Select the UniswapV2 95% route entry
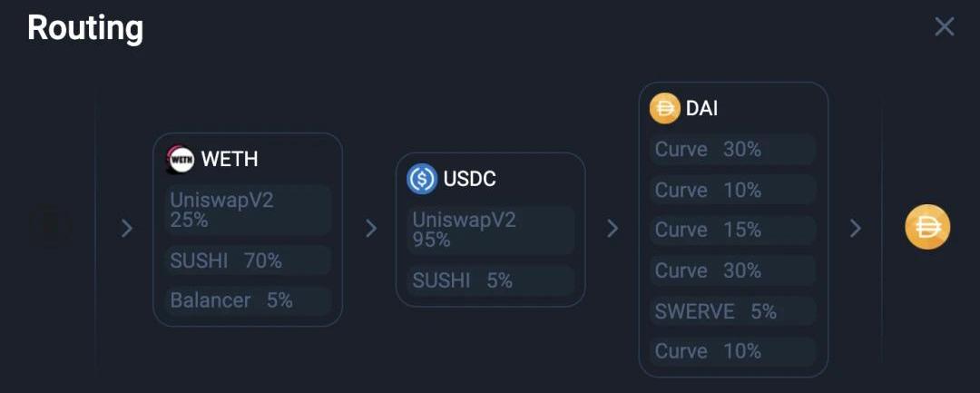The image size is (980, 393). (x=490, y=230)
